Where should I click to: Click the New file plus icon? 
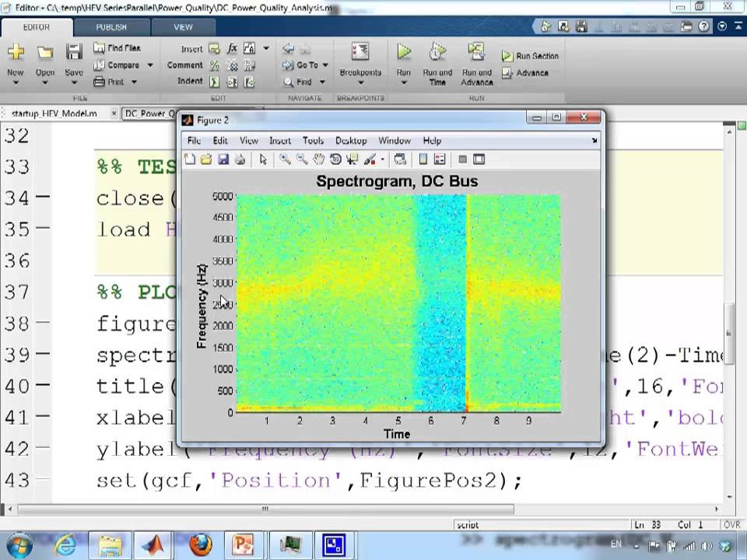pyautogui.click(x=16, y=51)
